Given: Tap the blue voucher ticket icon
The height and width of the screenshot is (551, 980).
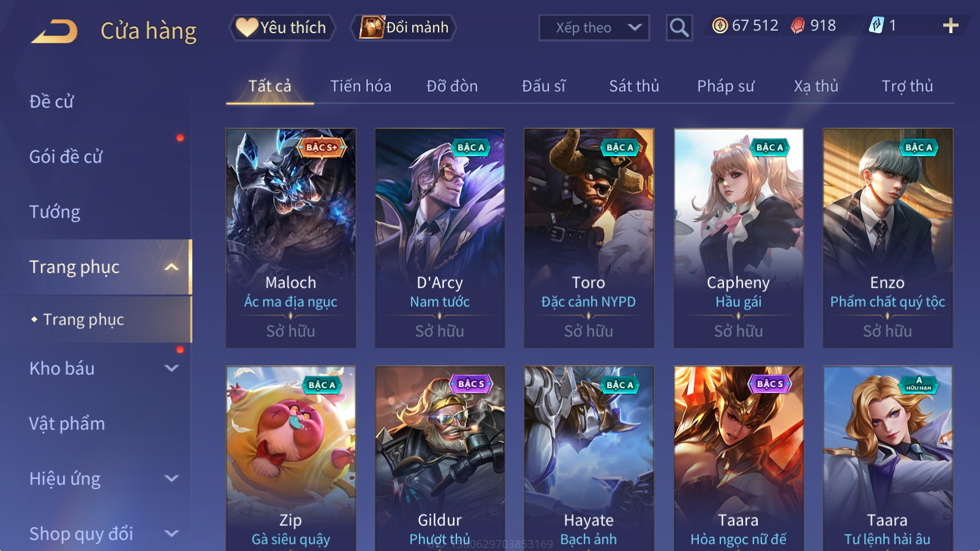Looking at the screenshot, I should point(876,26).
